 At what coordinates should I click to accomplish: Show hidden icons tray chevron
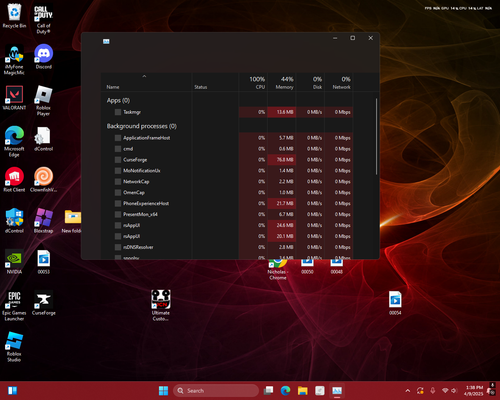click(408, 391)
